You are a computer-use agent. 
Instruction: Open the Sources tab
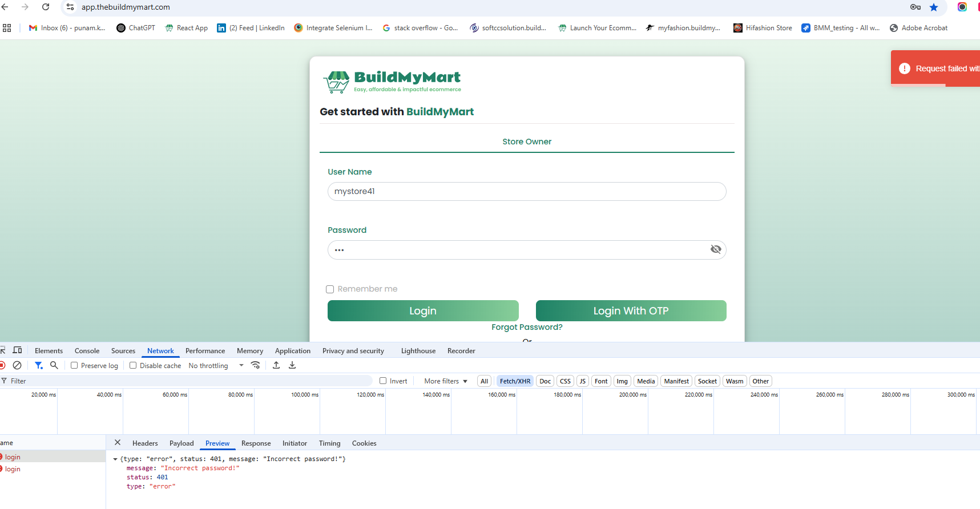point(123,351)
